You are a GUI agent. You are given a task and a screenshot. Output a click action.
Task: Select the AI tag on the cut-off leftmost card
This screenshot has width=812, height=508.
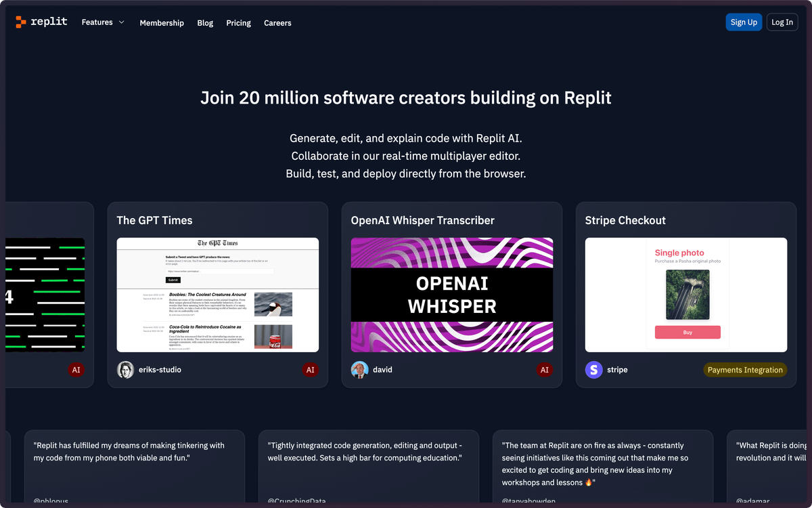click(x=76, y=370)
